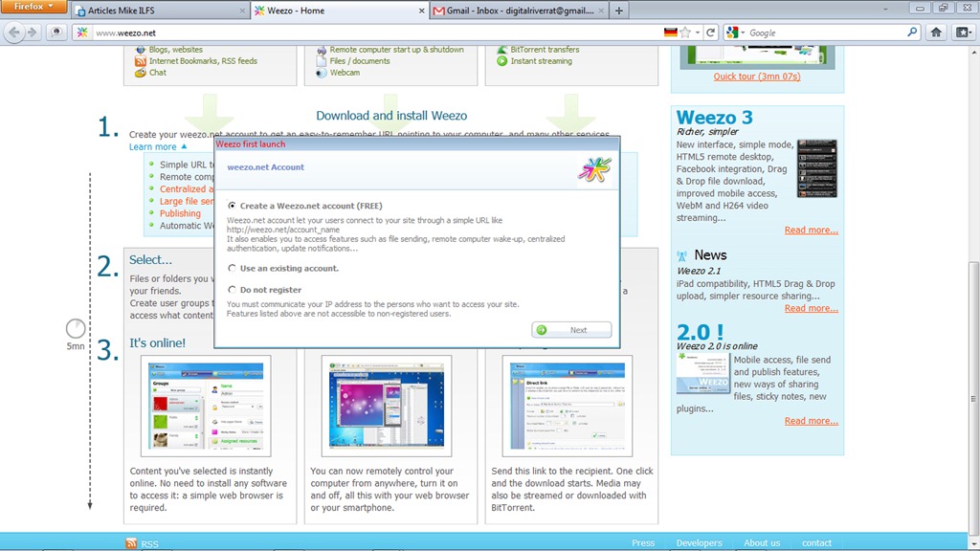Click Read more under Weezo 3

812,230
